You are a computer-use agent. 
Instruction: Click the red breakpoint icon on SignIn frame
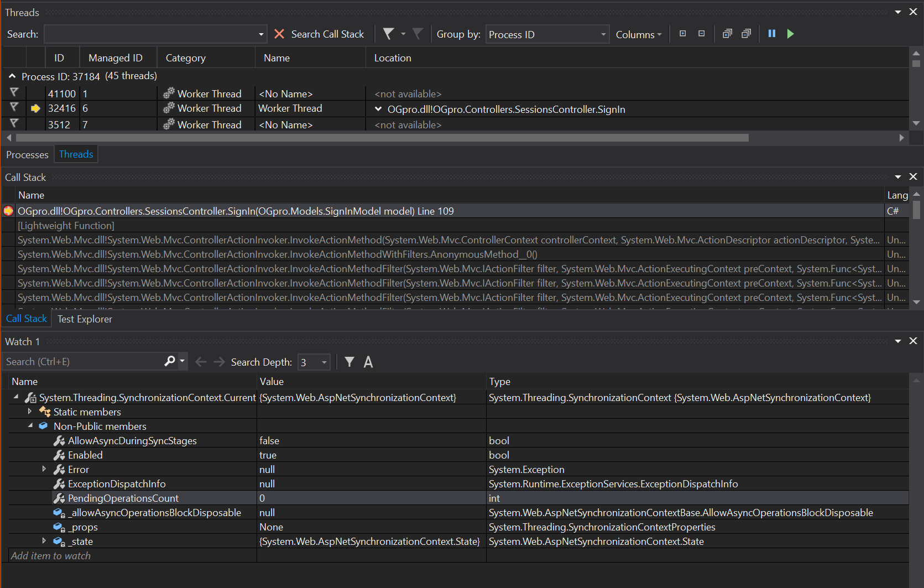click(8, 211)
